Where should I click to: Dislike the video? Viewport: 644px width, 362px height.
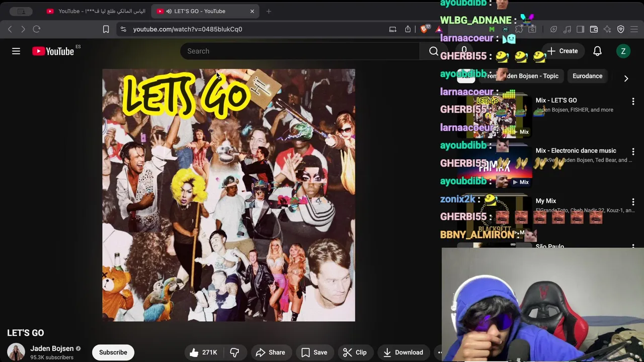point(234,352)
